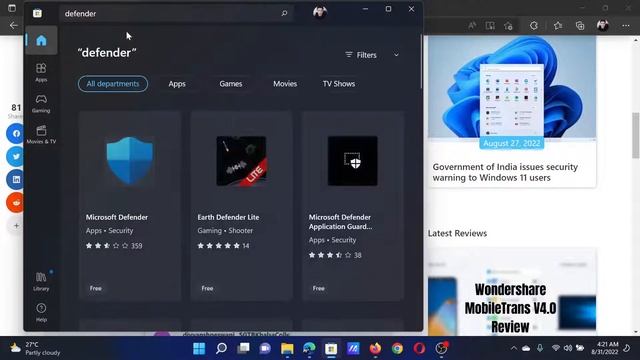Share page on LinkedIn
Image resolution: width=640 pixels, height=360 pixels.
[15, 179]
